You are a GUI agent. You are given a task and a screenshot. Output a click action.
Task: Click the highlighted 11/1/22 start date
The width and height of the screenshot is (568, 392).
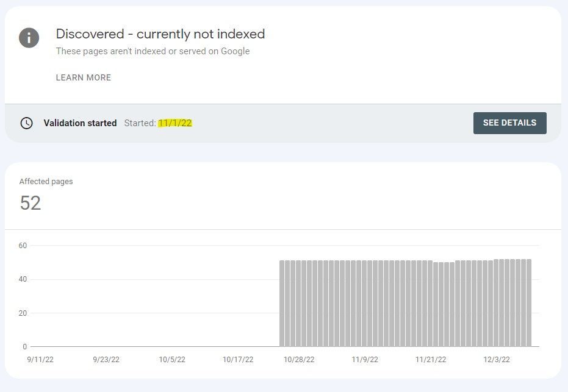click(x=175, y=123)
